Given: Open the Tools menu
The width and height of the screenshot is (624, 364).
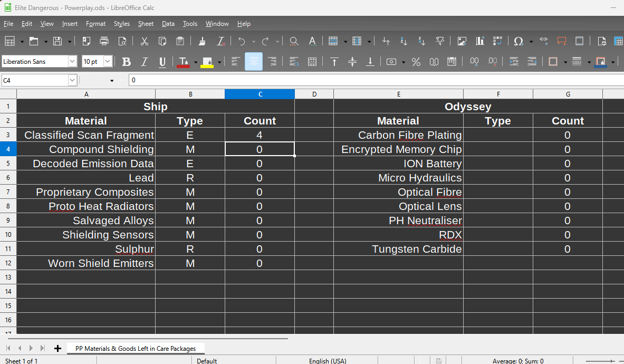Looking at the screenshot, I should tap(190, 24).
